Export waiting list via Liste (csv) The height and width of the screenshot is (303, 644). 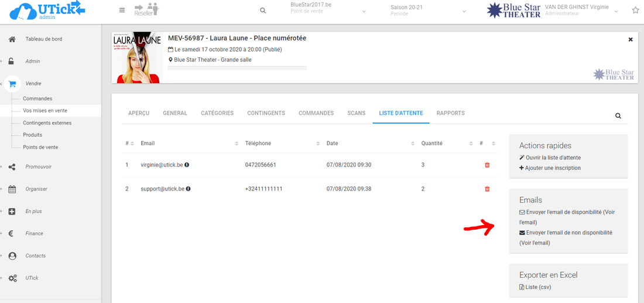[538, 287]
